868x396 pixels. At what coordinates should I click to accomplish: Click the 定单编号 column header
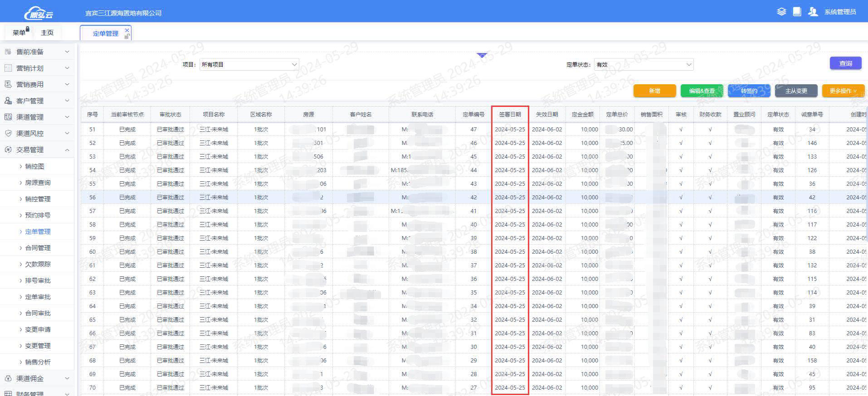473,115
